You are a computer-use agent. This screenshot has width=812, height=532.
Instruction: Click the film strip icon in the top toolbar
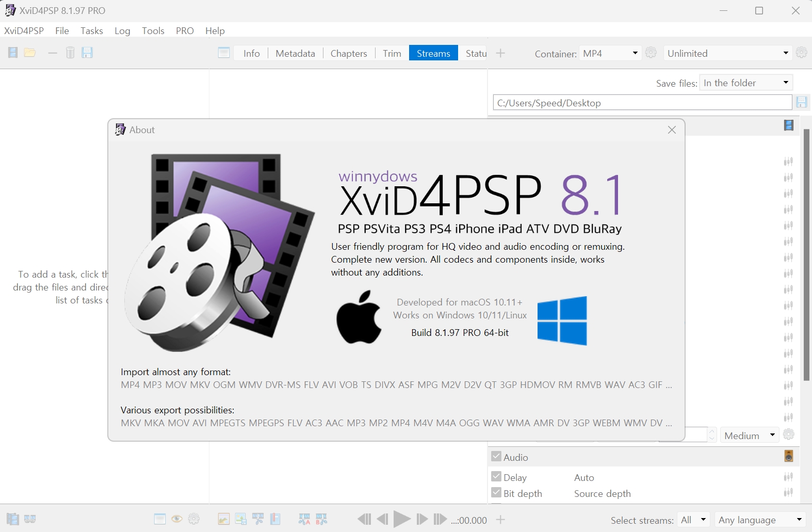tap(13, 53)
